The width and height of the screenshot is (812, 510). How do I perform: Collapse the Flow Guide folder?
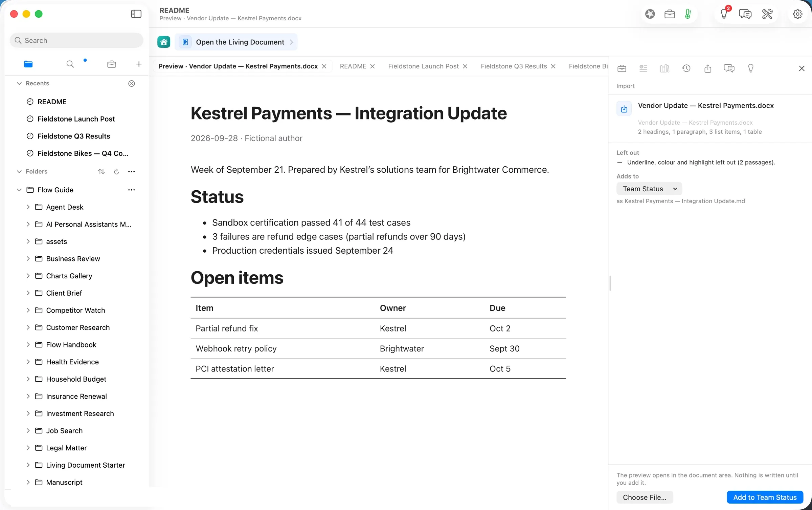(19, 190)
